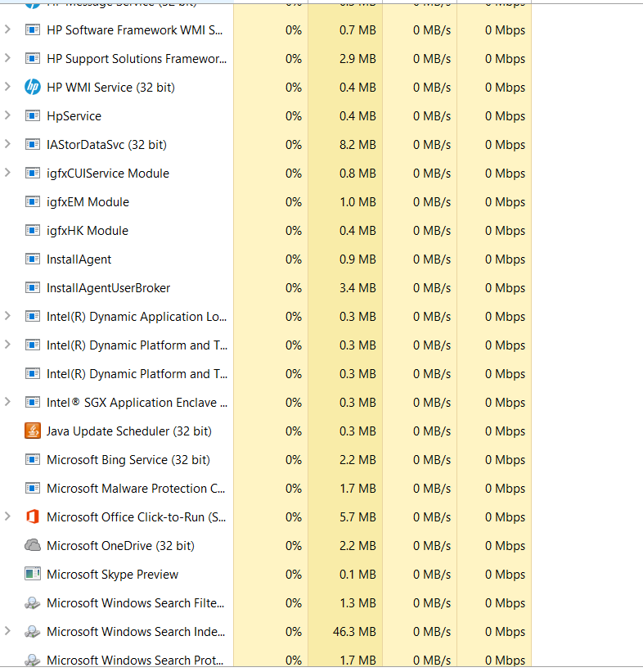The width and height of the screenshot is (643, 672).
Task: Click the igfxCUIService Module icon
Action: point(33,174)
